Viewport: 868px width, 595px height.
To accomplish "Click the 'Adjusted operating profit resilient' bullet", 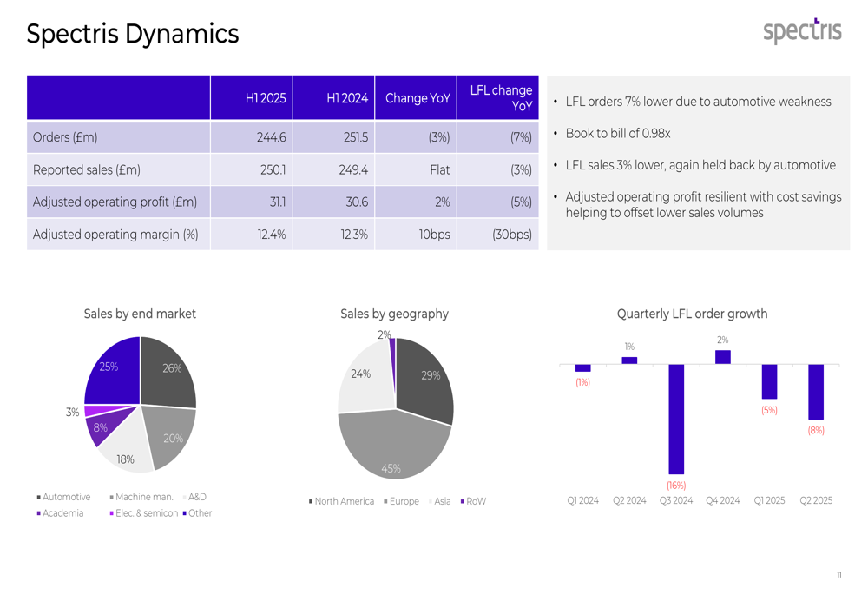I will (x=704, y=205).
